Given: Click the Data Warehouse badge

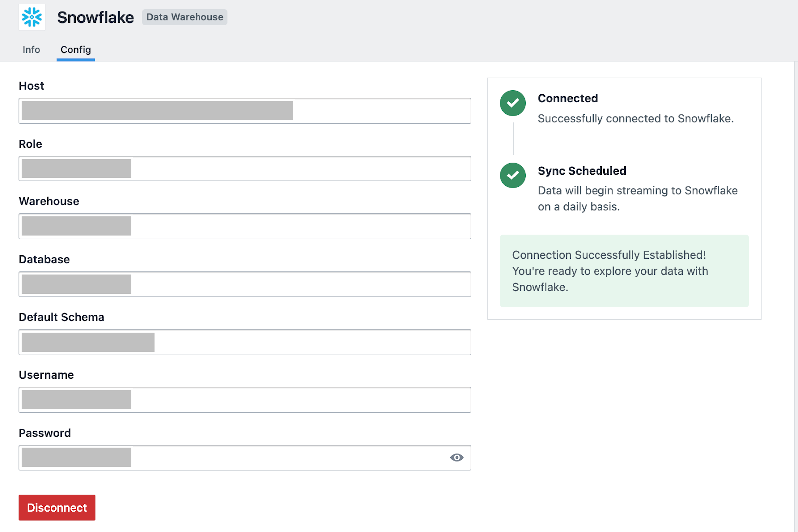Looking at the screenshot, I should click(185, 17).
